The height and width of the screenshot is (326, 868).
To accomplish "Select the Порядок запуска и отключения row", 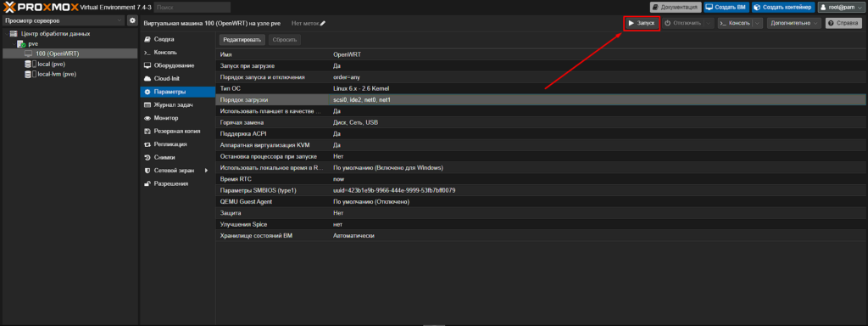I will click(540, 77).
